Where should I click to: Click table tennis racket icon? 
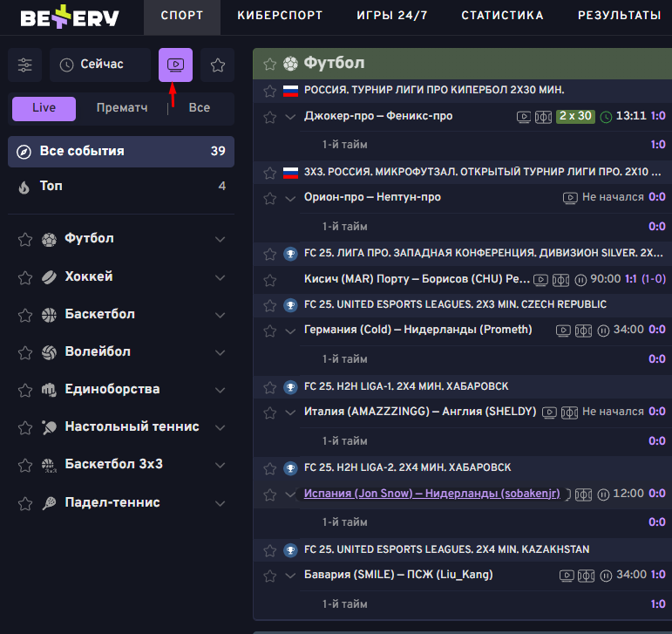pyautogui.click(x=49, y=427)
